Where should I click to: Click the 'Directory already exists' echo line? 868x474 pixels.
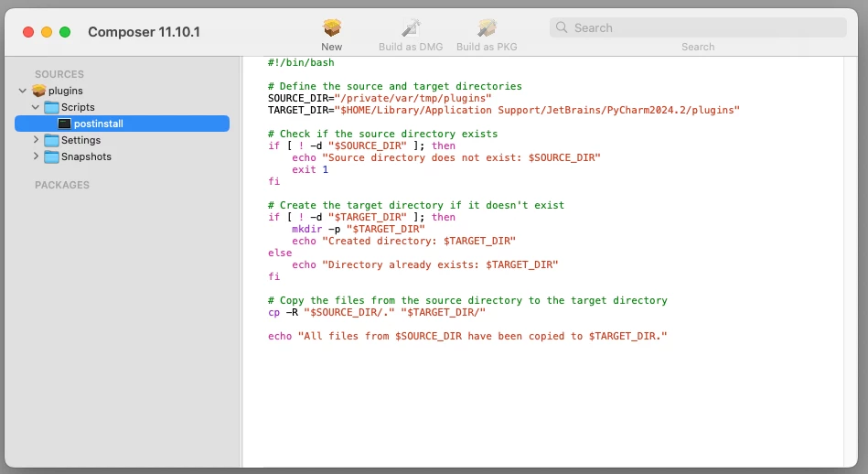425,264
